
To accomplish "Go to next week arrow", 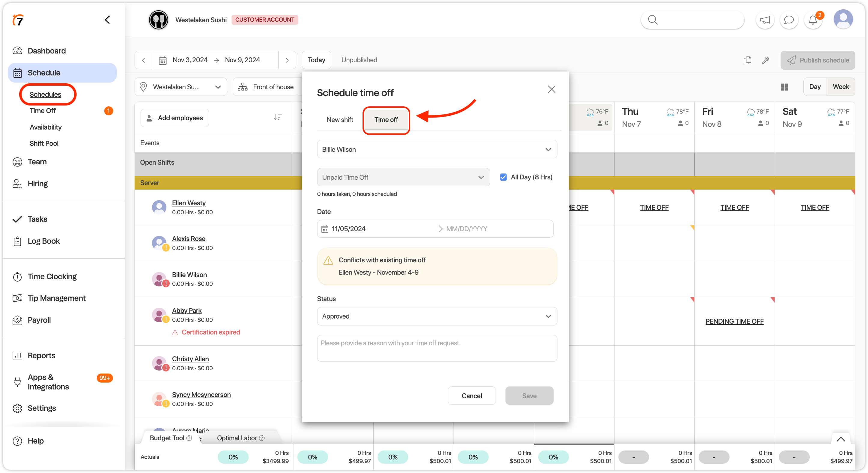I will coord(287,60).
